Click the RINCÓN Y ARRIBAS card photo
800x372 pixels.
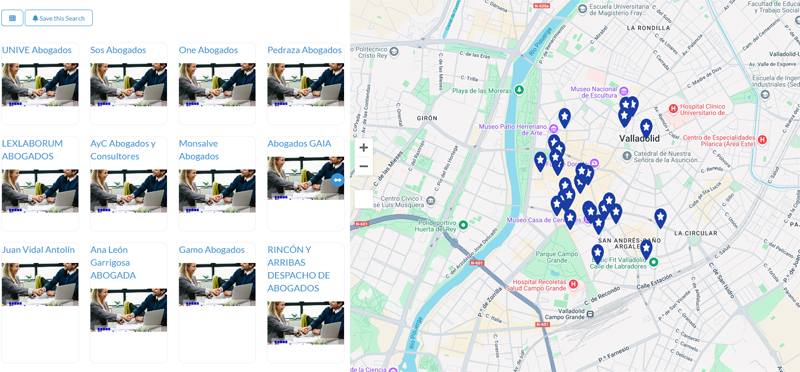(x=306, y=323)
